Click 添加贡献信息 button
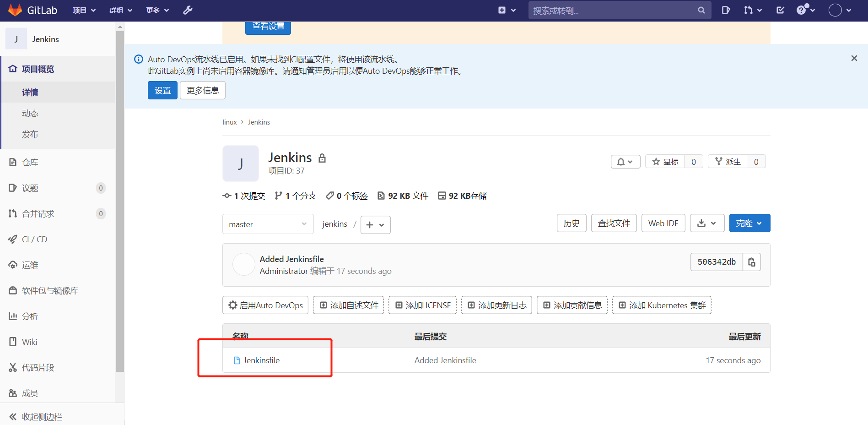The width and height of the screenshot is (868, 425). [x=572, y=305]
